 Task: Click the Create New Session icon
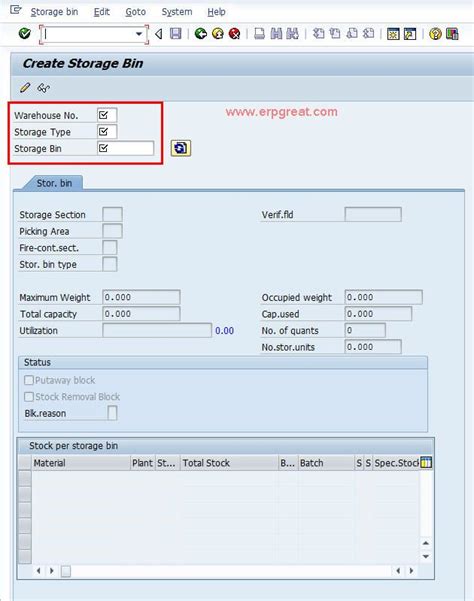click(393, 34)
